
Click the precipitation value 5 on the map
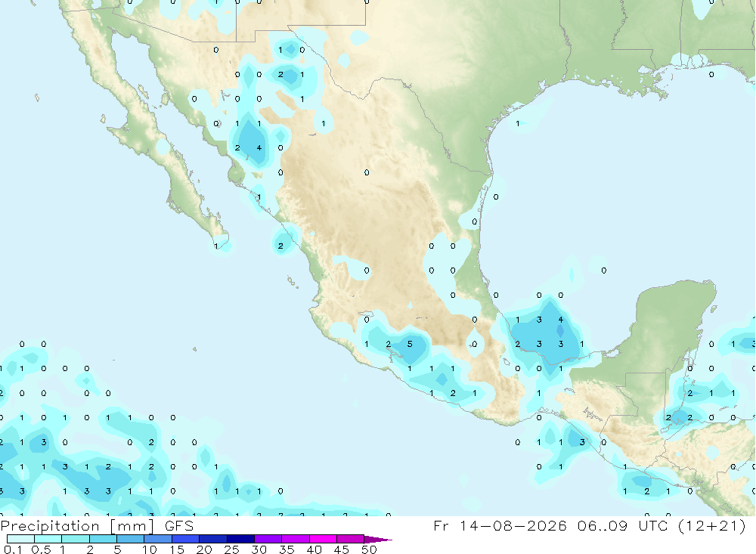[410, 344]
